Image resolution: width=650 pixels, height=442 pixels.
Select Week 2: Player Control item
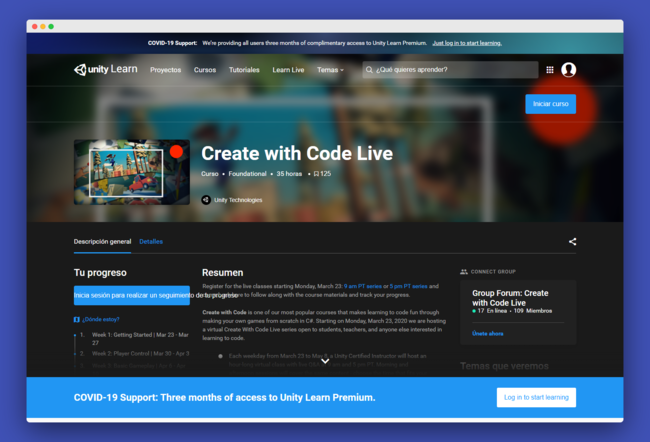point(141,354)
